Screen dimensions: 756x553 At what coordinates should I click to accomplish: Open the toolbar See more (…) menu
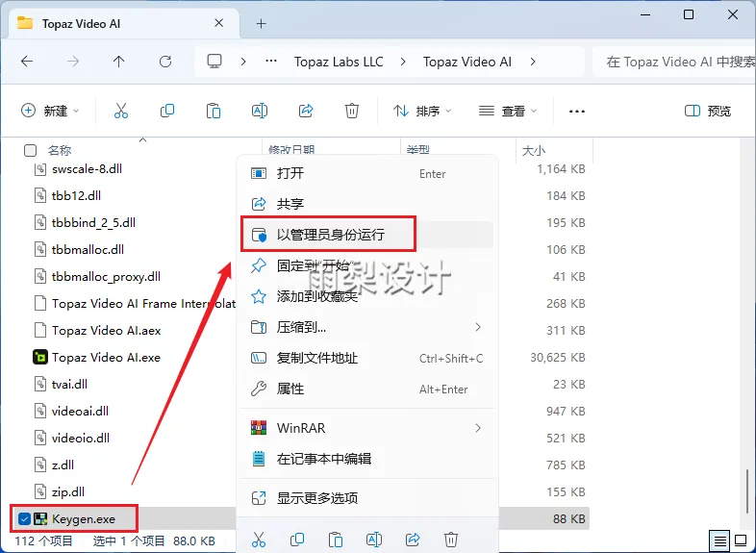[x=577, y=112]
